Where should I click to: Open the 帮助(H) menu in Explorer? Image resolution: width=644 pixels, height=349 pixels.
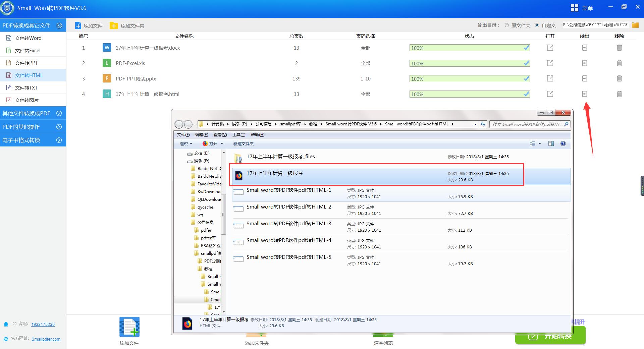(x=258, y=135)
